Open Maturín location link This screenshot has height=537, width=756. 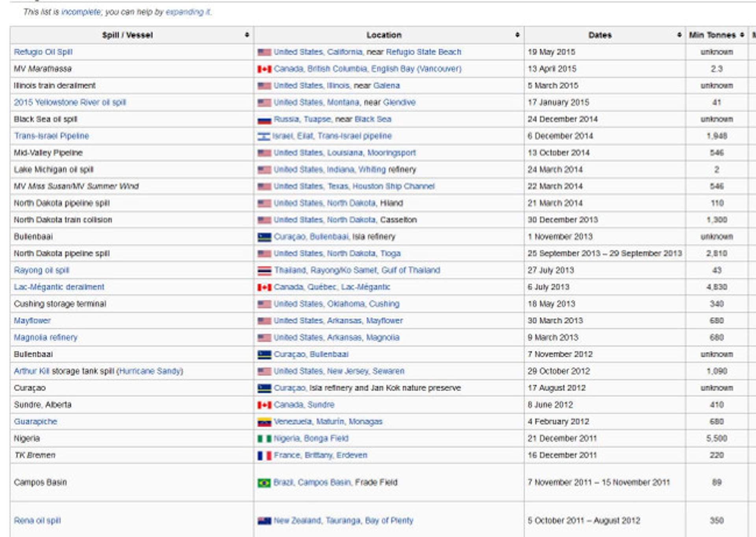[x=330, y=422]
